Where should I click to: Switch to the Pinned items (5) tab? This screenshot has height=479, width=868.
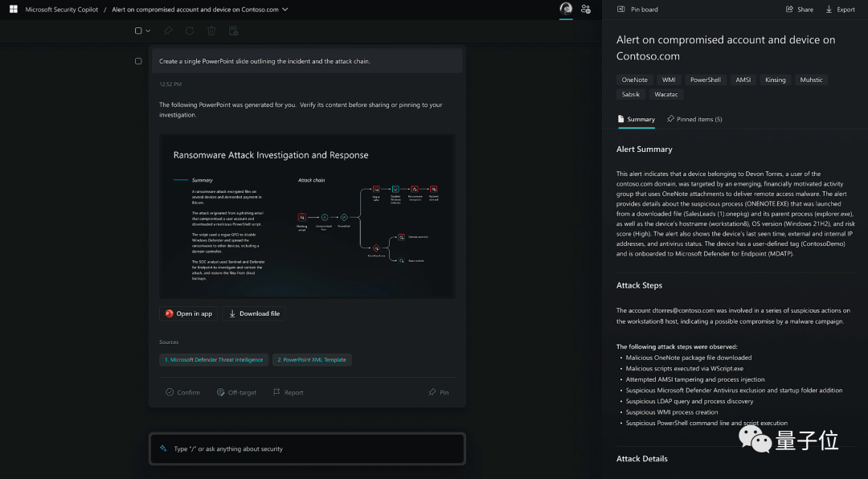point(694,119)
